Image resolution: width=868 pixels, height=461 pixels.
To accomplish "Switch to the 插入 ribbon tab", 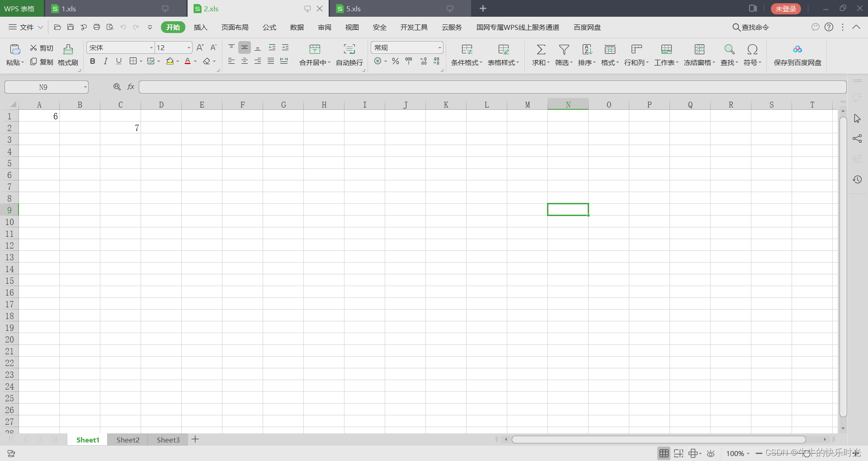I will pos(200,27).
